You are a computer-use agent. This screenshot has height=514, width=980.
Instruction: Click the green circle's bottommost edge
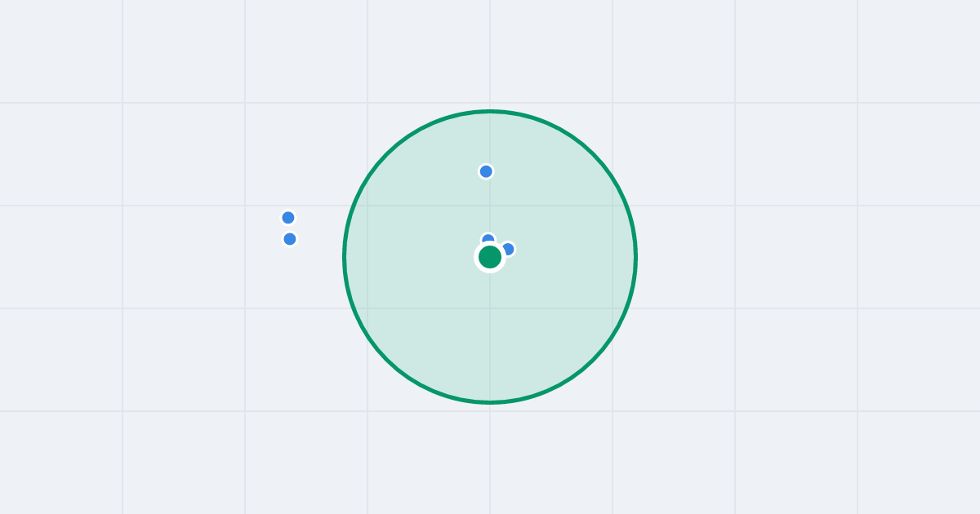coord(490,402)
